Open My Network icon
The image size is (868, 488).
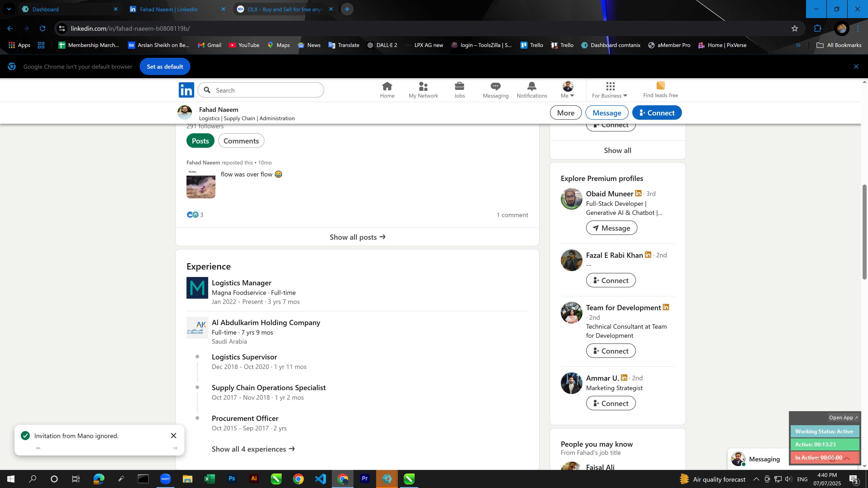423,90
